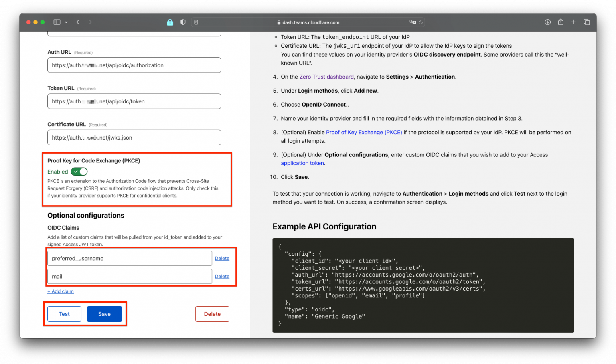Open the sidebar chevron dropdown
This screenshot has height=364, width=616.
[x=66, y=22]
